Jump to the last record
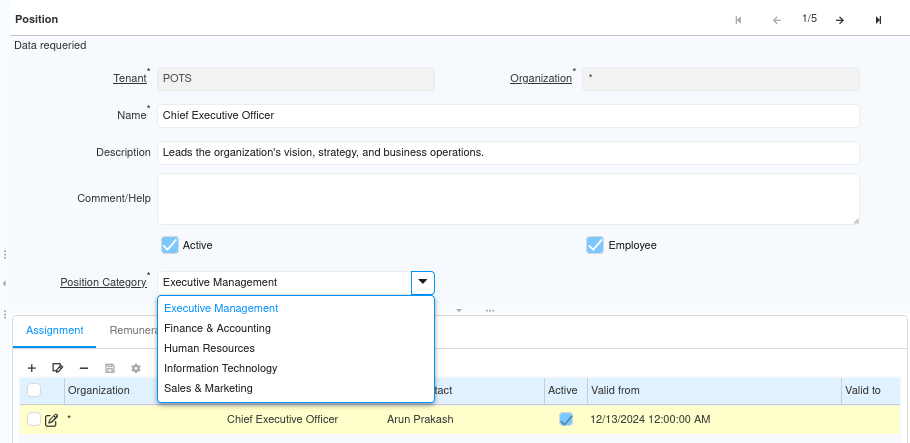This screenshot has width=910, height=443. [878, 20]
